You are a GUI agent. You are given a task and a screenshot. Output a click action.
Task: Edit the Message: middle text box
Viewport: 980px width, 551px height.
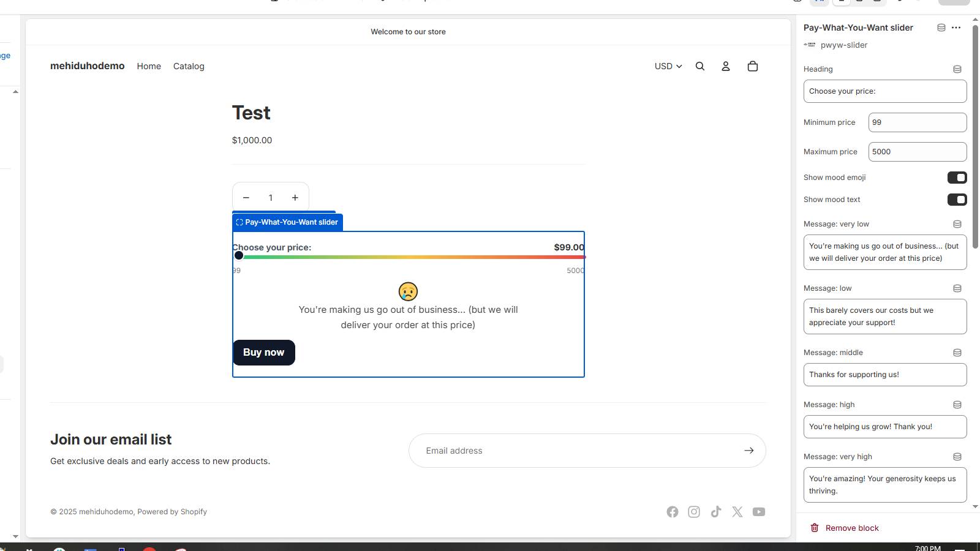[885, 375]
